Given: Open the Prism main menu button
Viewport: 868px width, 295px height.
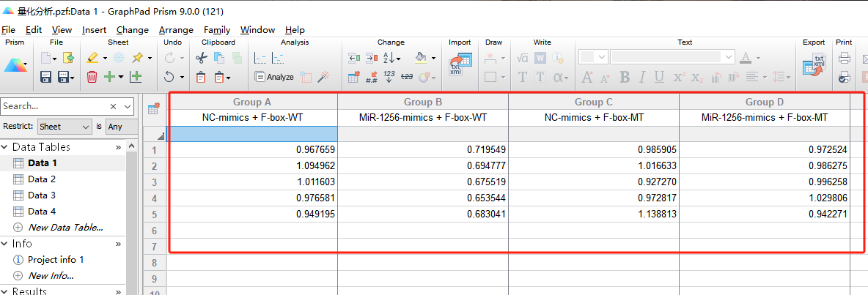Looking at the screenshot, I should point(15,66).
